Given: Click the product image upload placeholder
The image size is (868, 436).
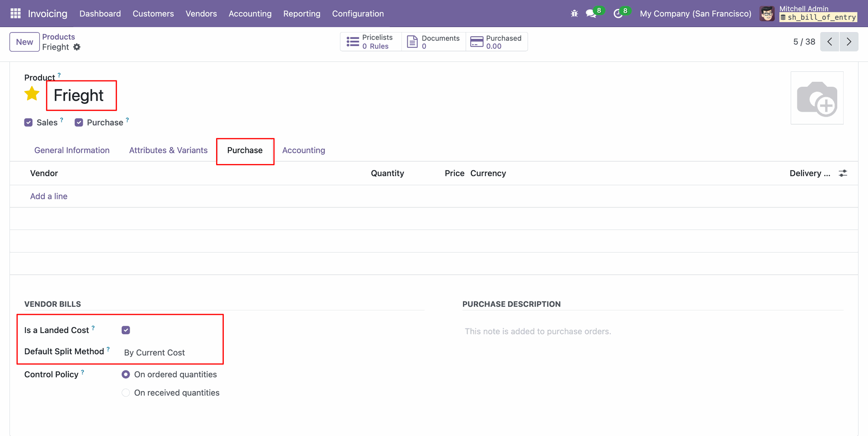Looking at the screenshot, I should pos(816,98).
